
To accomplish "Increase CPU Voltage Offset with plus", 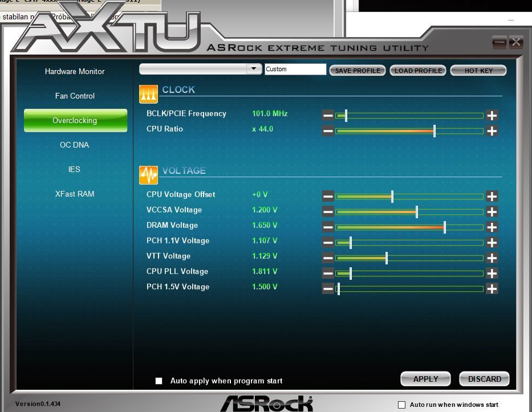I will (492, 196).
